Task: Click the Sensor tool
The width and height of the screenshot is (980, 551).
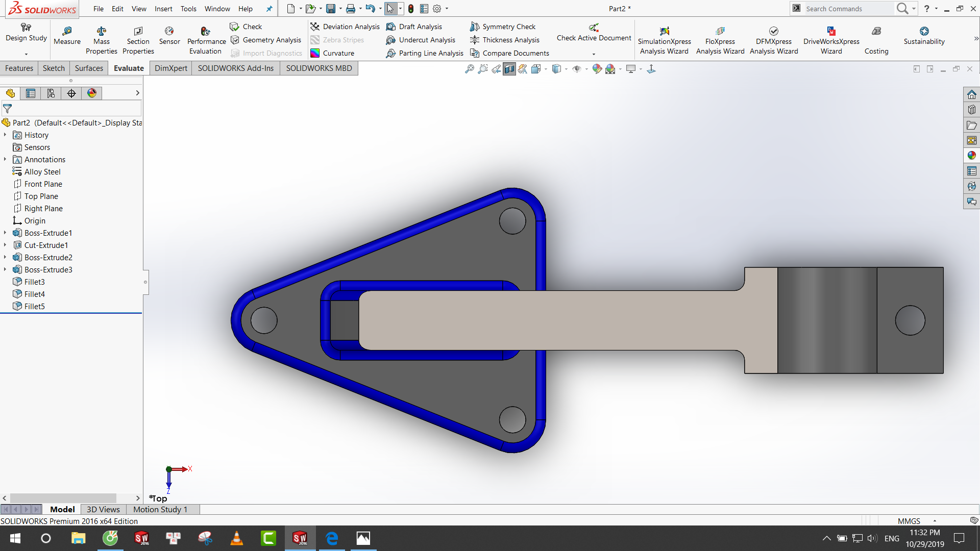Action: click(x=169, y=36)
